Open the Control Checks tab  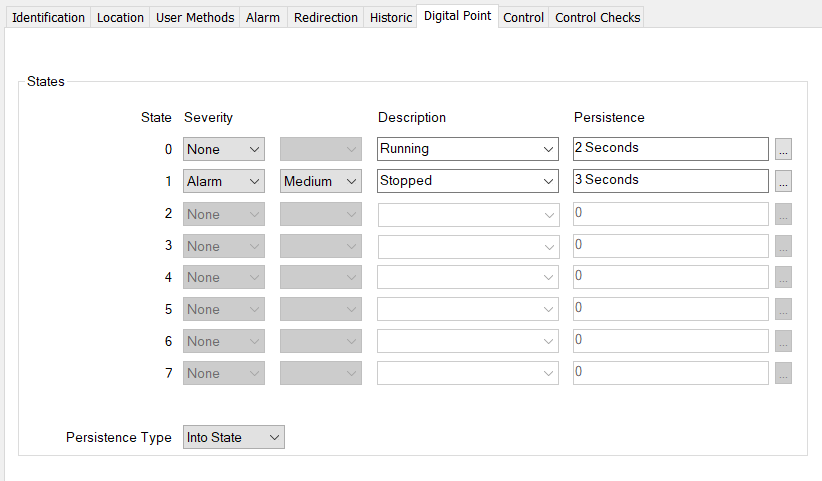(x=596, y=18)
